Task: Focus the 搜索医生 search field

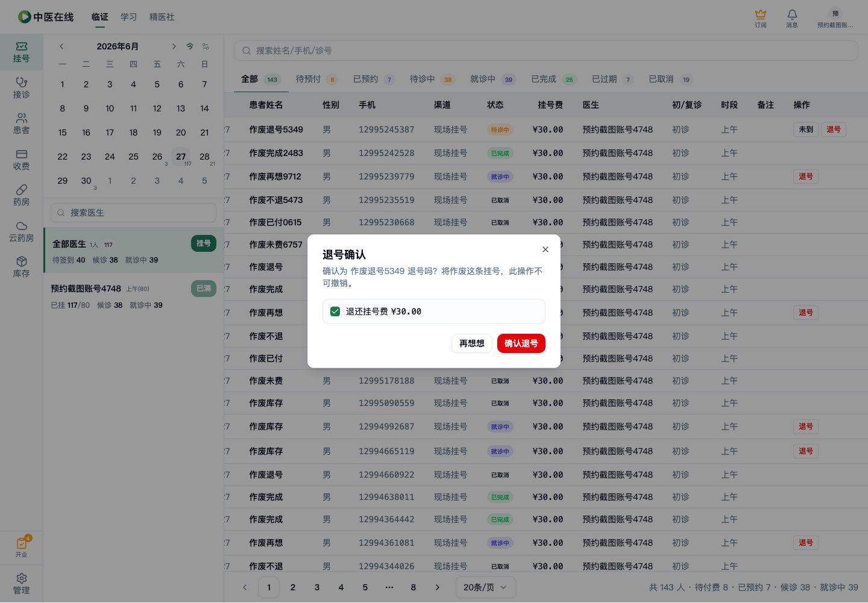Action: pyautogui.click(x=133, y=213)
